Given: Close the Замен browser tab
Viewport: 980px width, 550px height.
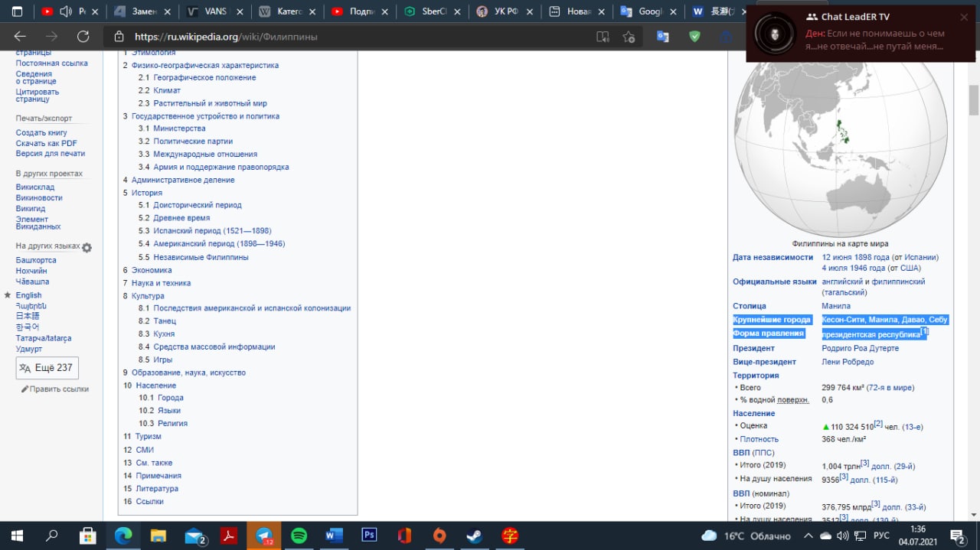Looking at the screenshot, I should click(167, 11).
